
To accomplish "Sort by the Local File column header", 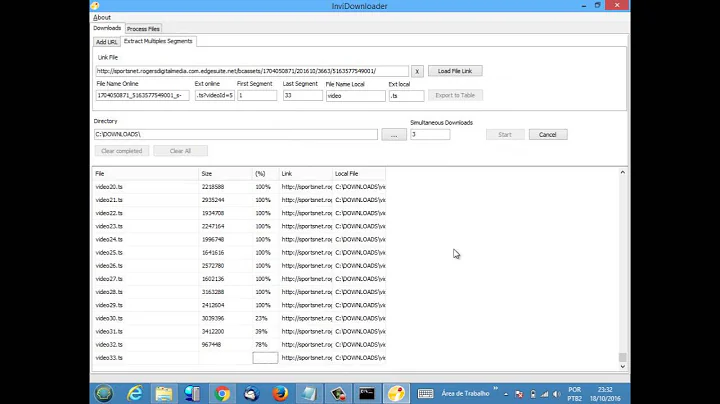I will click(x=359, y=174).
